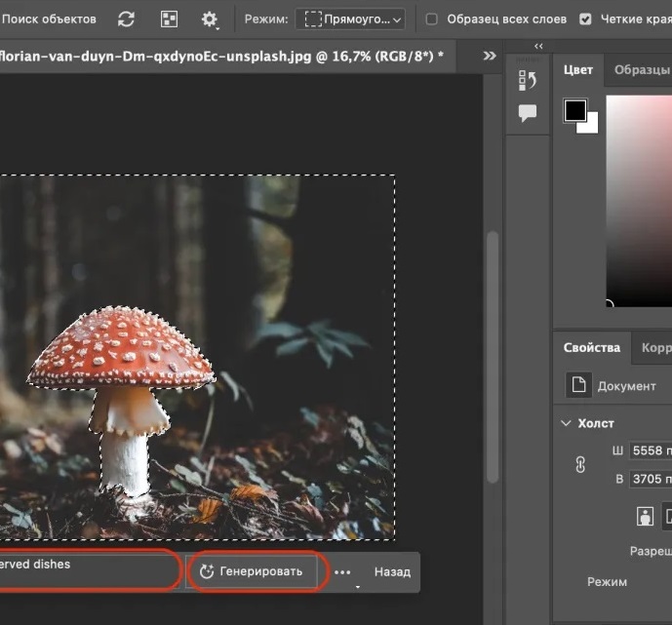Click the Разреш resolution label
672x625 pixels.
coord(651,551)
